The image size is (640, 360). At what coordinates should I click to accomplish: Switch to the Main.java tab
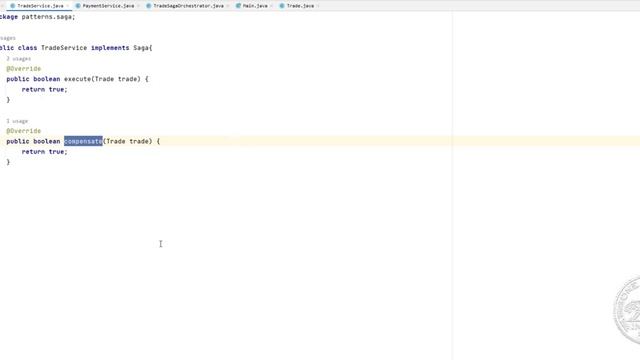pyautogui.click(x=255, y=6)
